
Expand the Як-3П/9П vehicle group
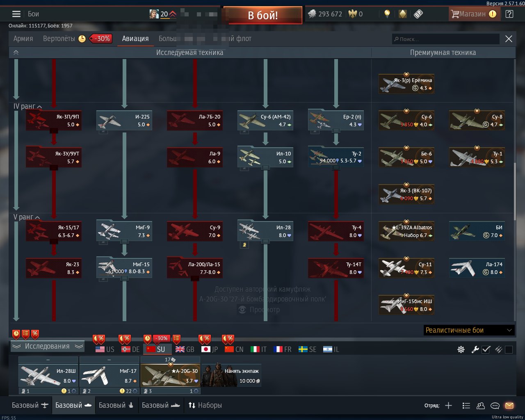tap(54, 131)
